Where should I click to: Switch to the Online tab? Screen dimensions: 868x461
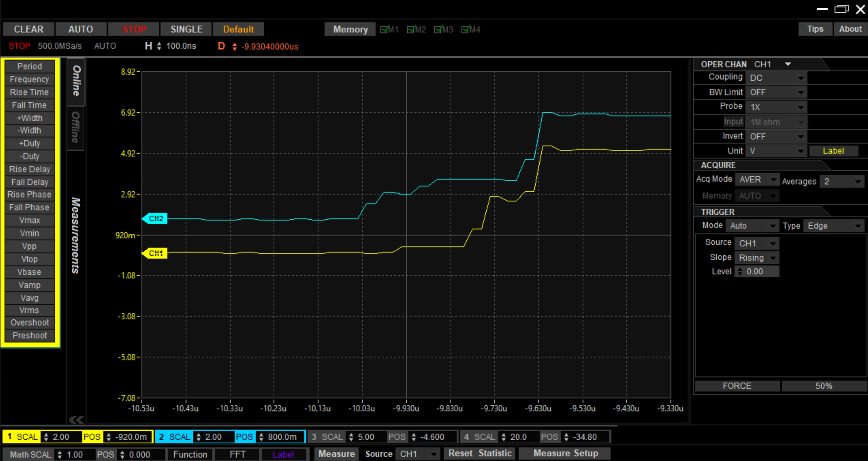(x=76, y=81)
